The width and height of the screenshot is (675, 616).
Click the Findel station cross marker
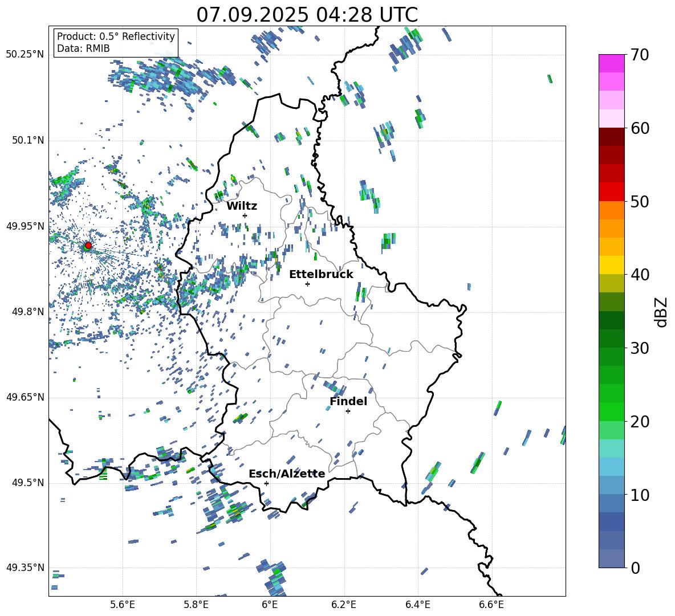(348, 411)
